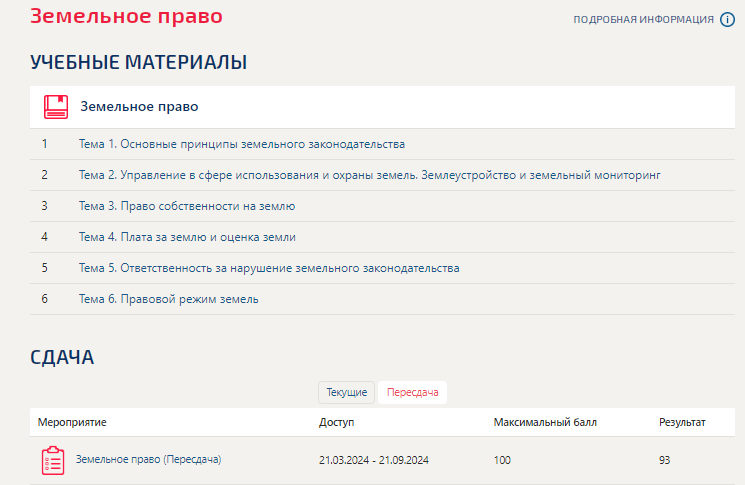
Task: Open Тема 6 Правовой режим земель
Action: pos(169,299)
